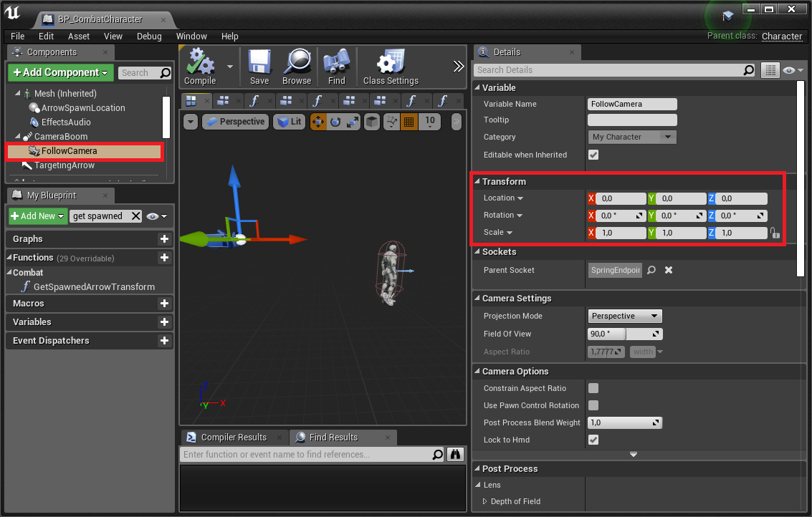
Task: Click binoculars icon in Find Results
Action: 455,455
